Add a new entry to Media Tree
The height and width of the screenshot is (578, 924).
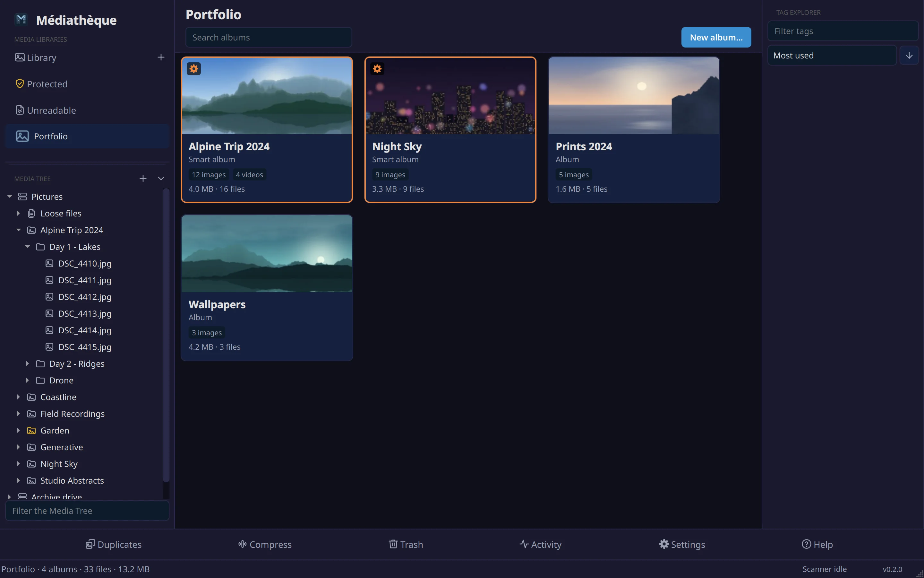(x=143, y=179)
